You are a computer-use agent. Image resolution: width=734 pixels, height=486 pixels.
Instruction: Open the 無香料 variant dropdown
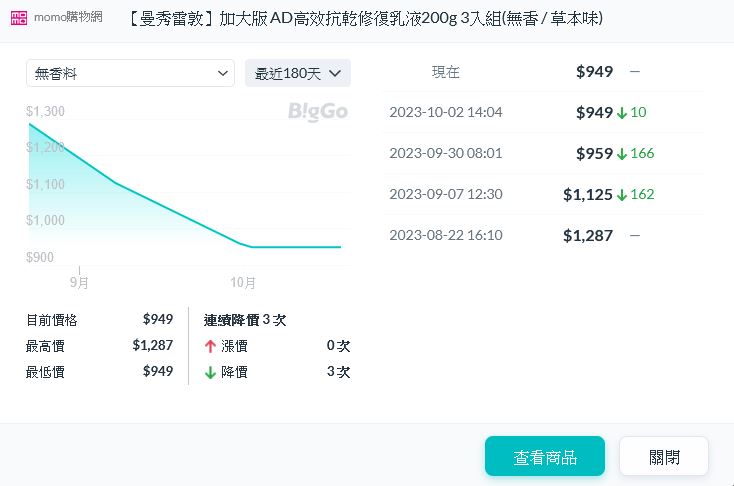131,73
